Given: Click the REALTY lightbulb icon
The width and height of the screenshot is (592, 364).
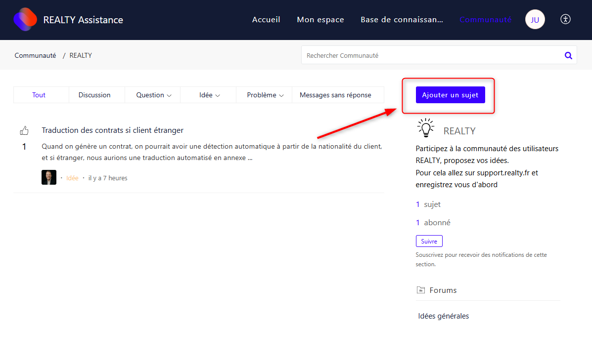Looking at the screenshot, I should (425, 128).
